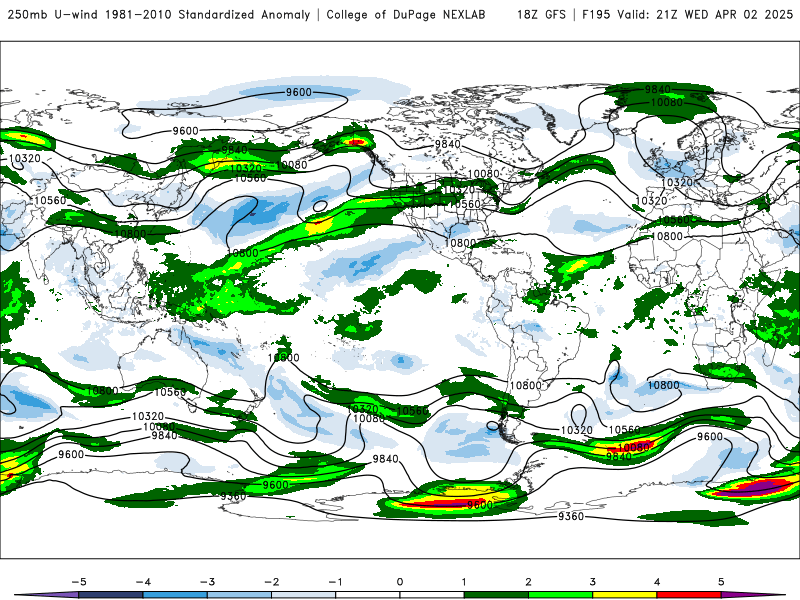
Task: Click the '5' colorbar tick label
Action: (721, 582)
